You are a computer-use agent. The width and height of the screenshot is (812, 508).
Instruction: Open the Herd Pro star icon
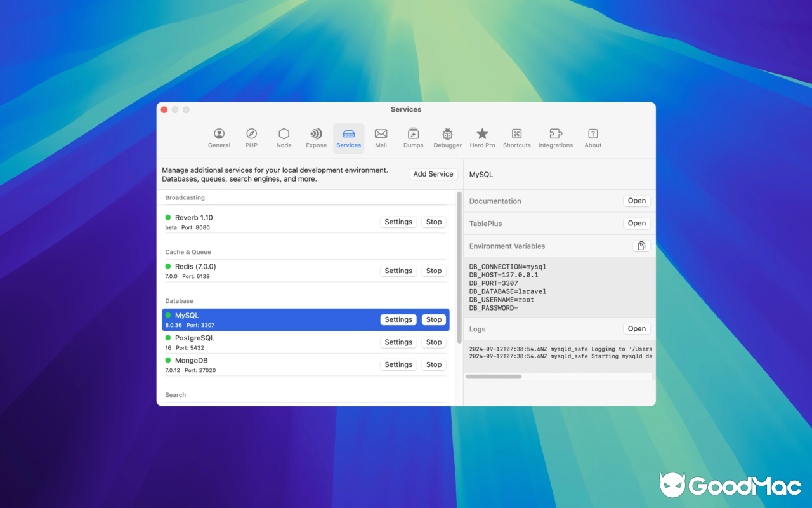pyautogui.click(x=482, y=134)
